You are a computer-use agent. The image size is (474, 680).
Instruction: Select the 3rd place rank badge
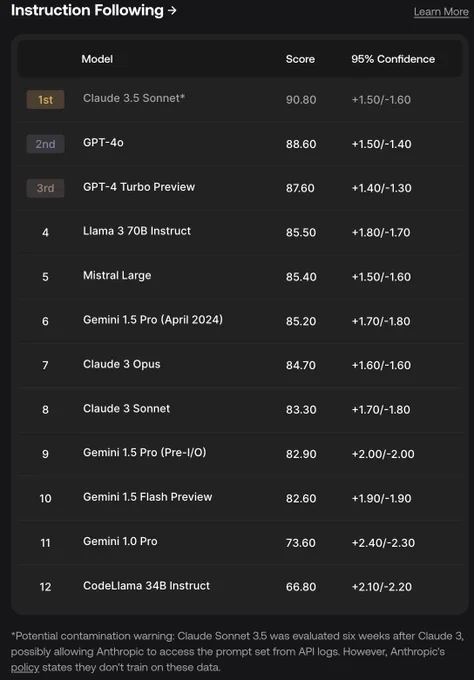[46, 188]
